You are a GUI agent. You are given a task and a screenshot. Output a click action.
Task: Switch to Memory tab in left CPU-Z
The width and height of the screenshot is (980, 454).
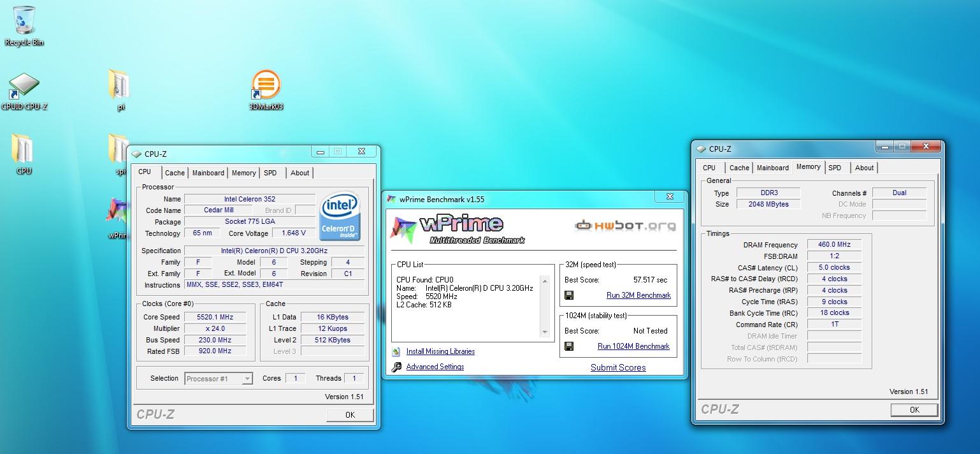[x=244, y=173]
